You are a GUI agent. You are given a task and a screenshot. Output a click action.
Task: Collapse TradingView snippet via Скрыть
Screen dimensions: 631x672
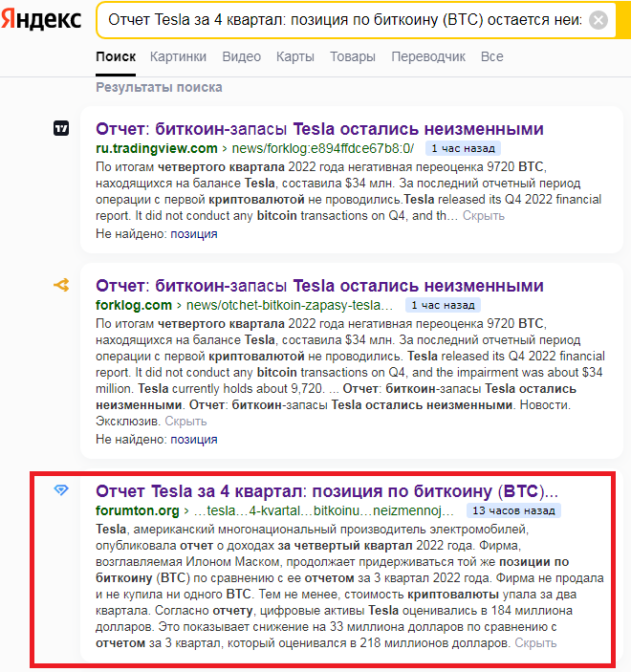[483, 216]
